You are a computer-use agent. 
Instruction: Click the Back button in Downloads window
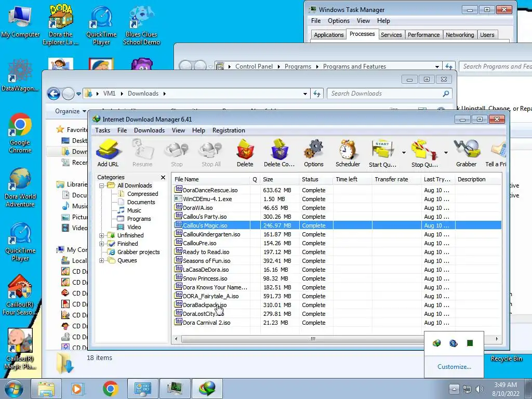tap(54, 94)
